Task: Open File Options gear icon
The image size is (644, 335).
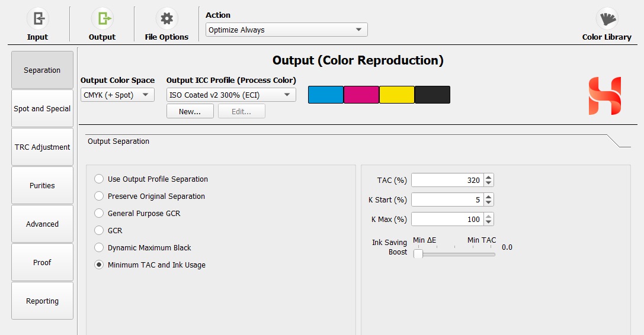Action: (166, 18)
